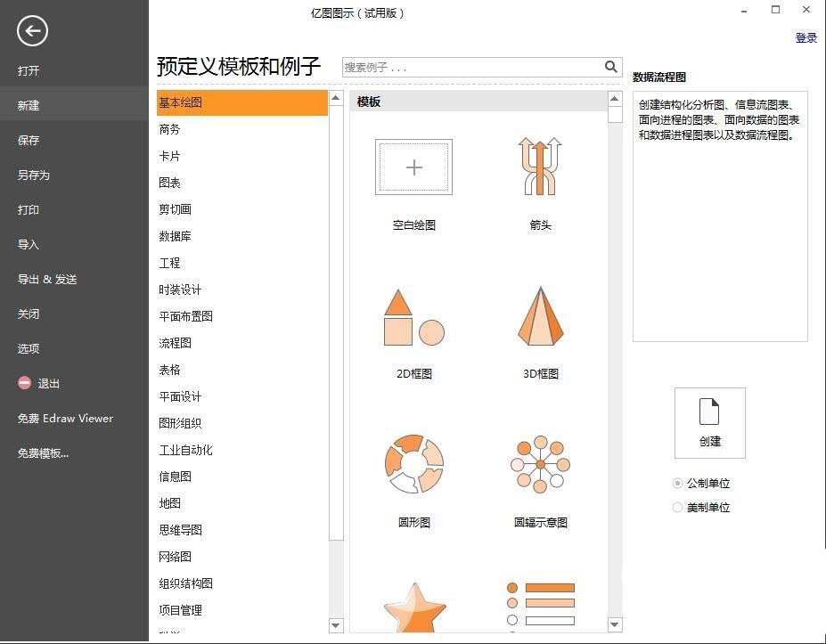Select the 公制单位 radio button
The image size is (826, 644).
pos(679,483)
